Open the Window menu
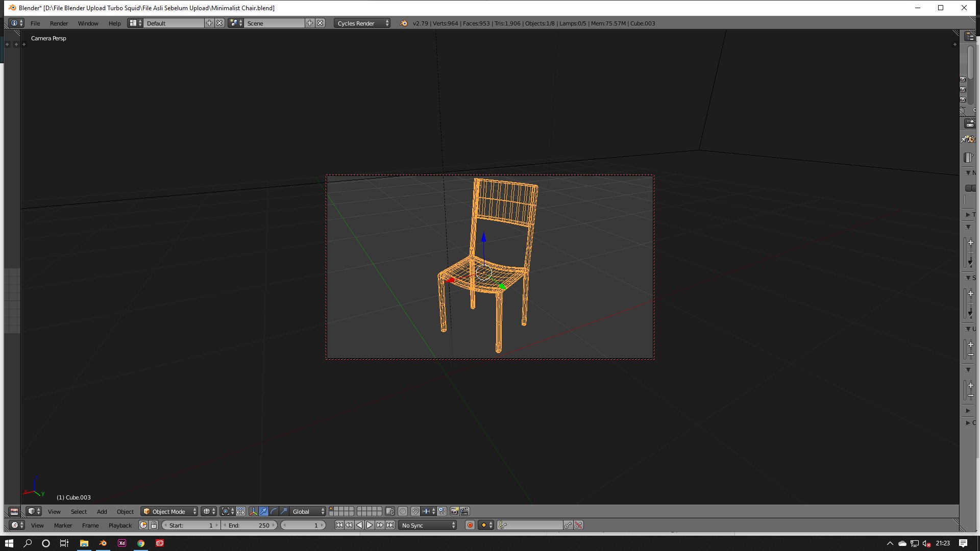Screen dimensions: 980x551 88,23
